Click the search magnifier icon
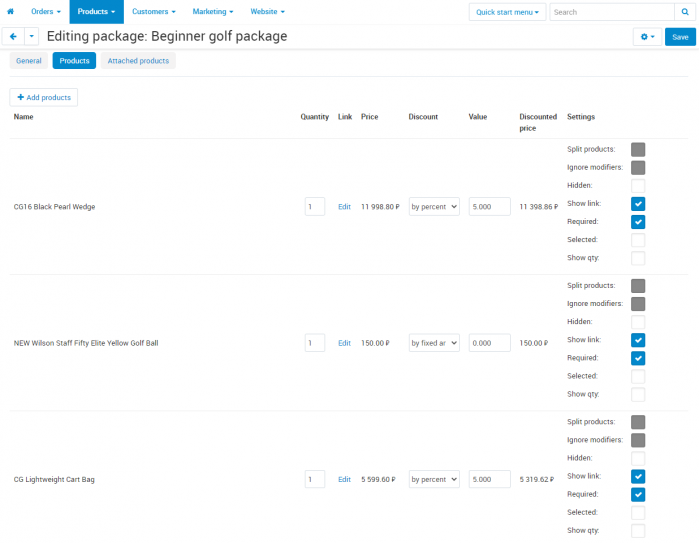The image size is (700, 543). (685, 12)
